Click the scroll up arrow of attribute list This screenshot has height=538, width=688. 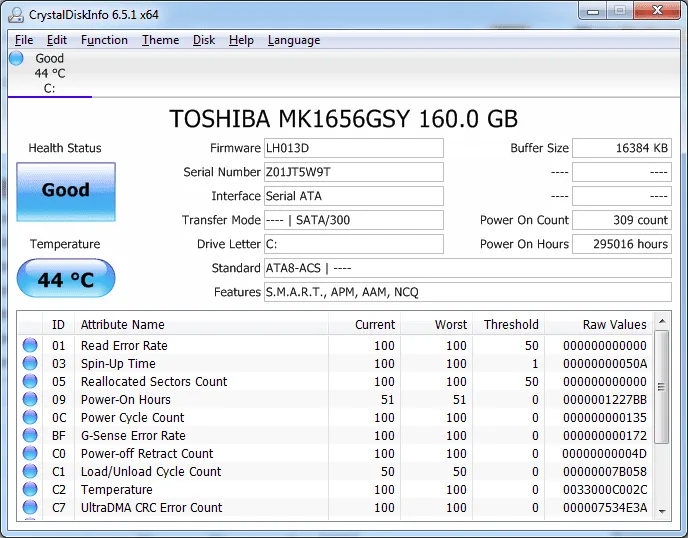click(662, 324)
